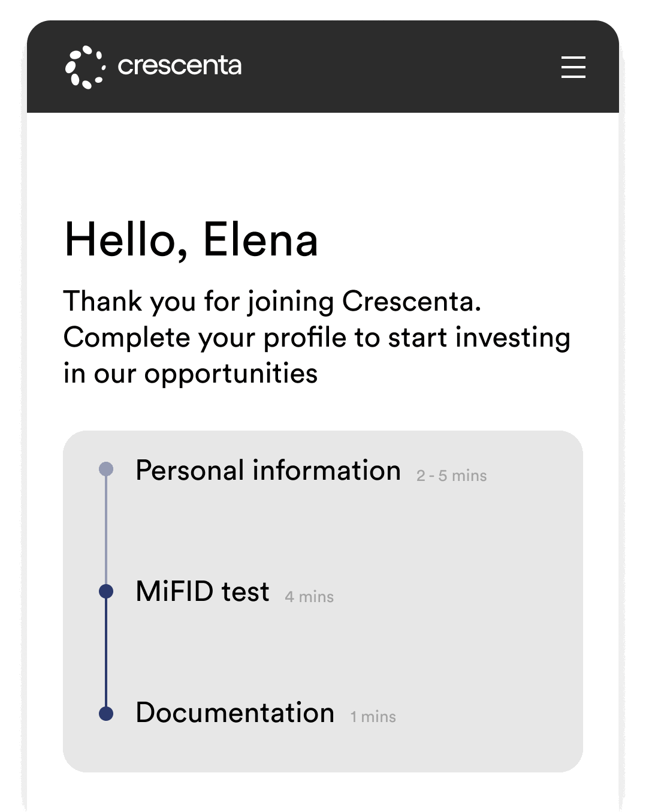Click the progress line between MiFID test and Documentation

(106, 652)
